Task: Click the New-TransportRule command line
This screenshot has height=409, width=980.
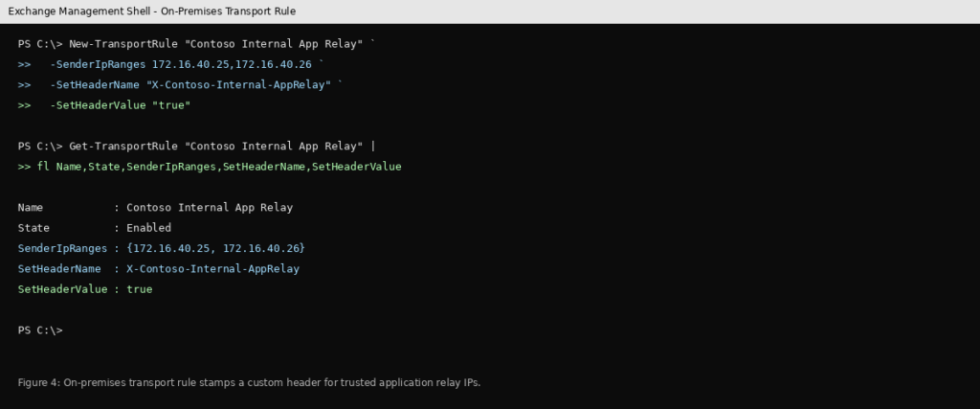Action: [197, 44]
